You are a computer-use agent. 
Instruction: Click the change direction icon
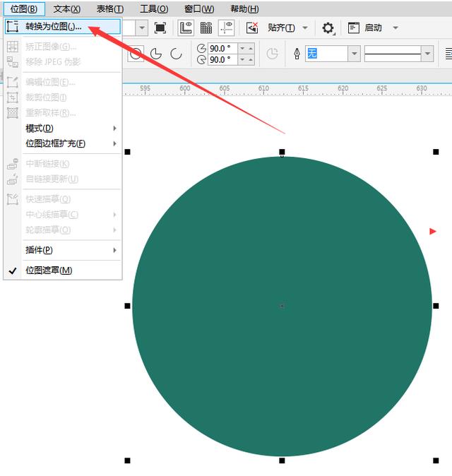point(272,54)
